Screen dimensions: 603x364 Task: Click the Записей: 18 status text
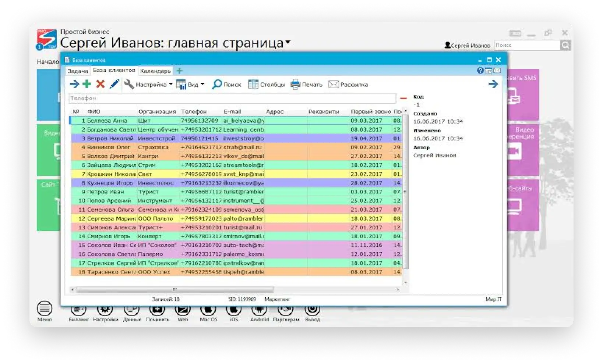click(166, 299)
